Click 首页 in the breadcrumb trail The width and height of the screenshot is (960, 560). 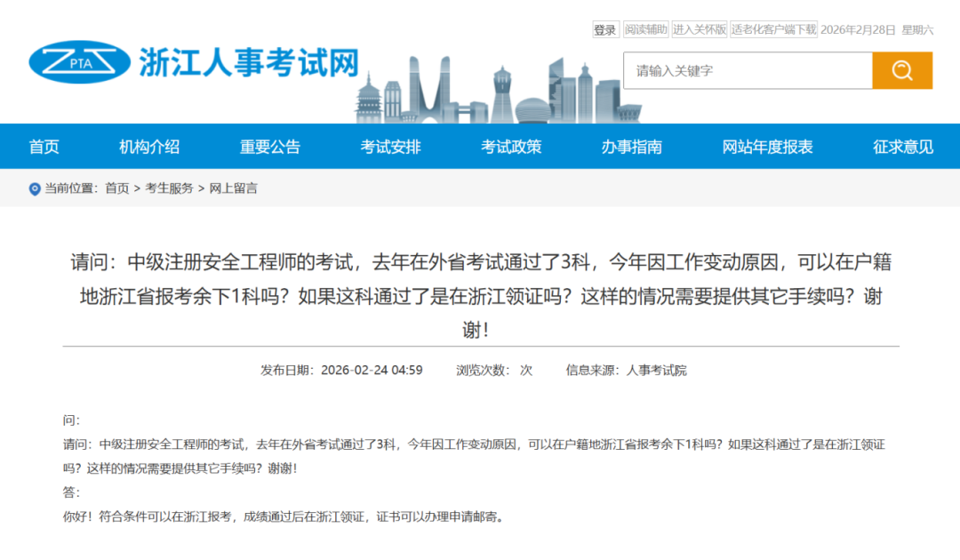click(116, 188)
